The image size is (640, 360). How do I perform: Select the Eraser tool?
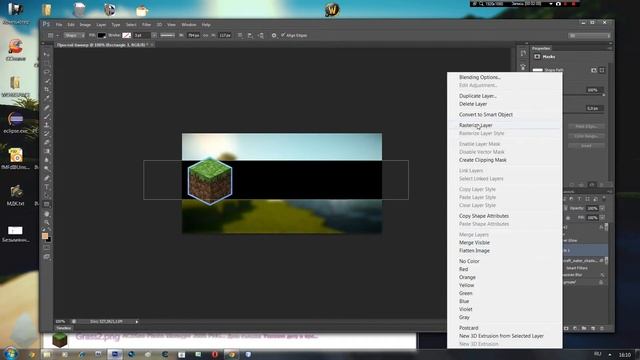pos(47,142)
